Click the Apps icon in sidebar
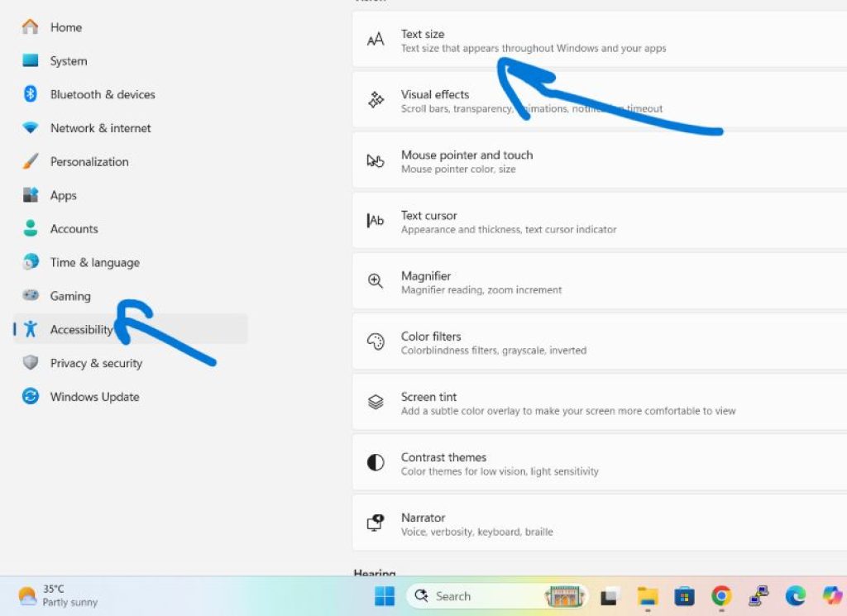The height and width of the screenshot is (616, 847). [31, 195]
